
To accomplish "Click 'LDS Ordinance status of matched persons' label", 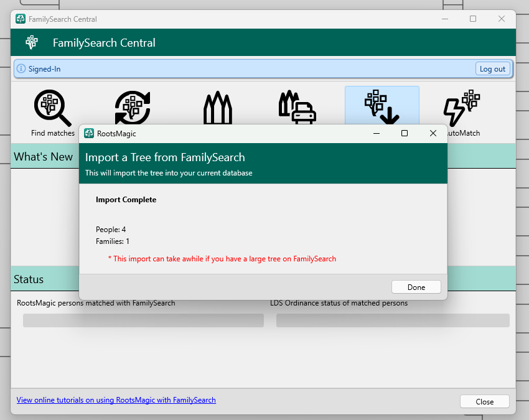I will 339,303.
